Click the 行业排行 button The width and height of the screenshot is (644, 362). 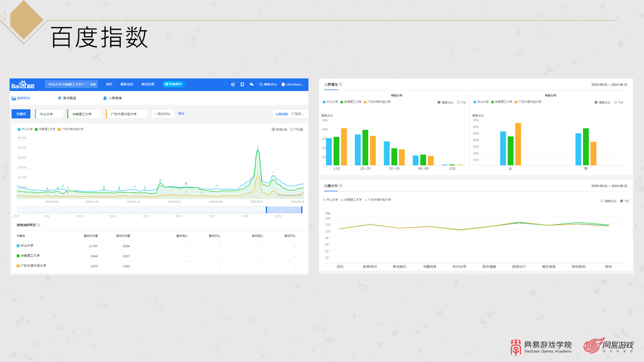point(174,84)
